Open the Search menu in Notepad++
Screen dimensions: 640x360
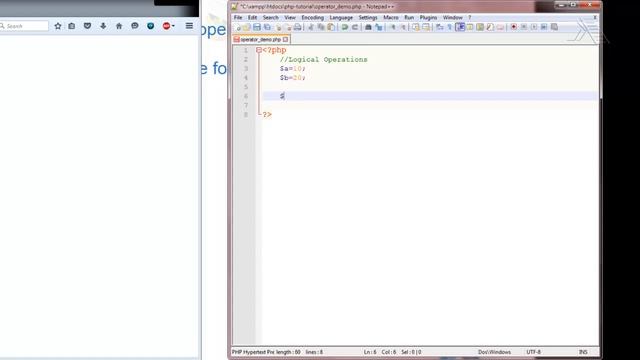point(271,18)
